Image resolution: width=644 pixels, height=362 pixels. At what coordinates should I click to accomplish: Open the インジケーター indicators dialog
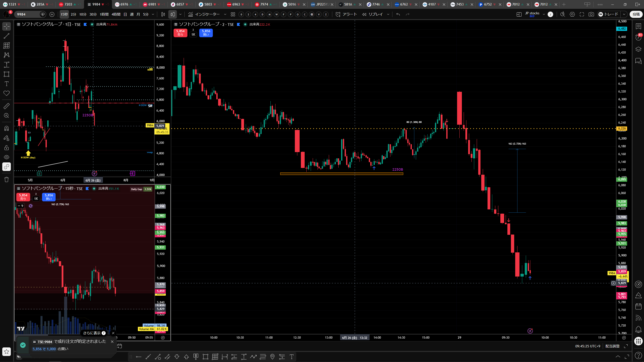pyautogui.click(x=204, y=14)
